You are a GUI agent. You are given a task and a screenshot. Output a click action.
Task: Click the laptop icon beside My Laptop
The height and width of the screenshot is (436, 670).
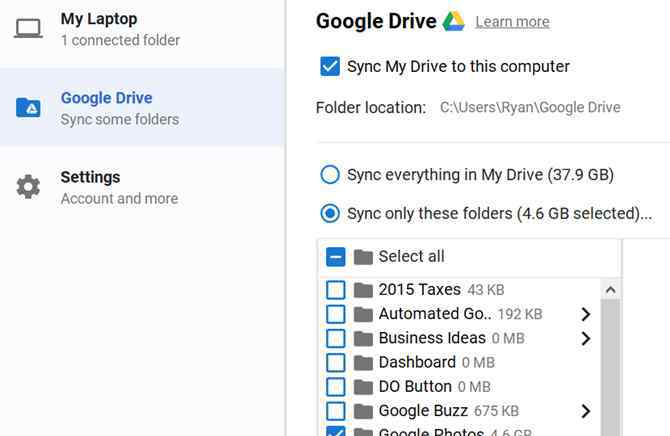tap(28, 29)
